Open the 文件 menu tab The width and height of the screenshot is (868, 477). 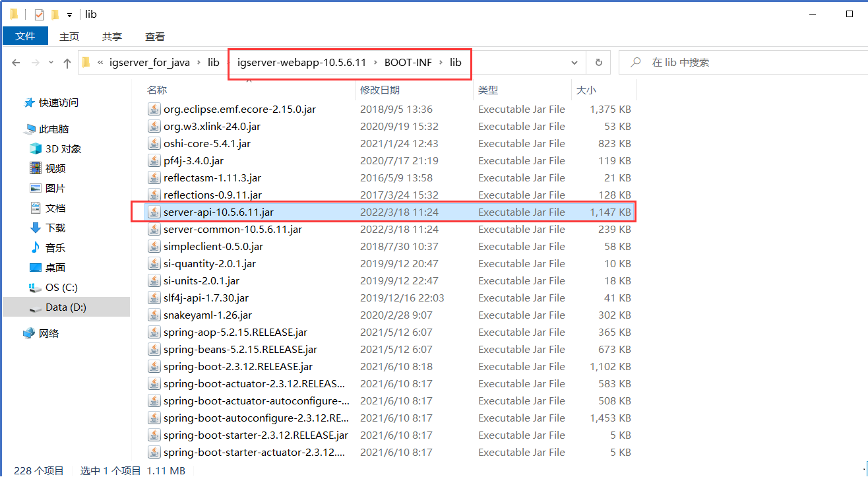[x=25, y=36]
